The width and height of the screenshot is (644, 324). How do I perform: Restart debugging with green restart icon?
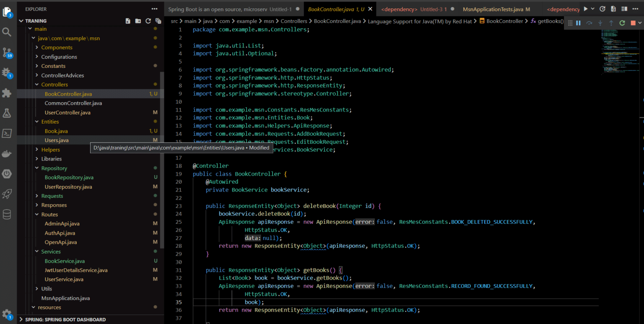[x=622, y=23]
